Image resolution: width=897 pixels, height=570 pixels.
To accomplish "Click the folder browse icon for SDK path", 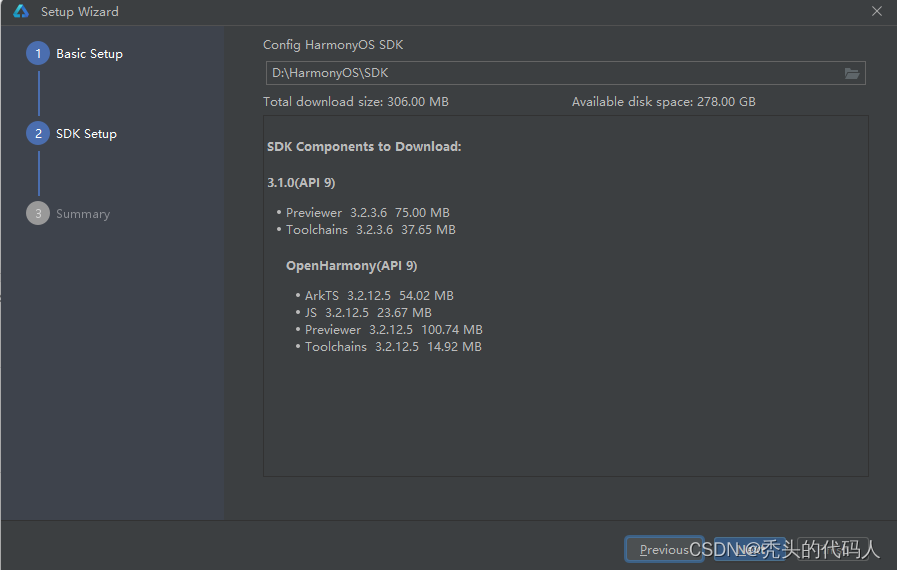I will pyautogui.click(x=851, y=73).
